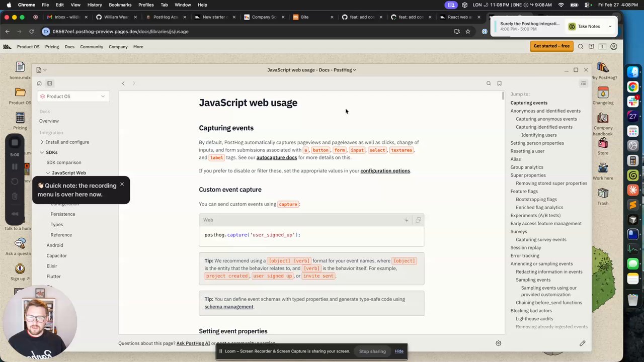644x362 pixels.
Task: Toggle the table of contents panel icon
Action: pos(584,83)
